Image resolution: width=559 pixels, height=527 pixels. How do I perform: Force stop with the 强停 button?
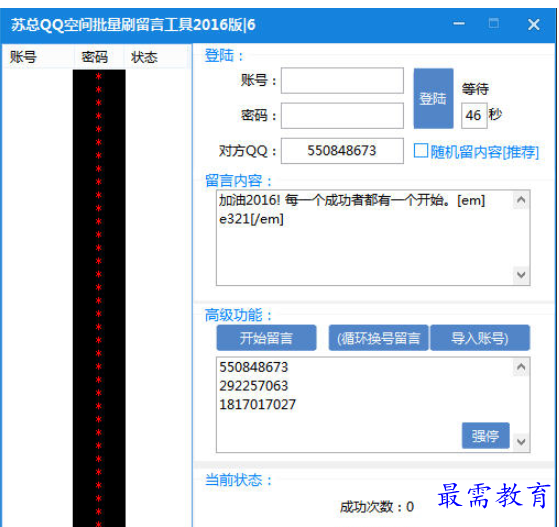pos(486,436)
